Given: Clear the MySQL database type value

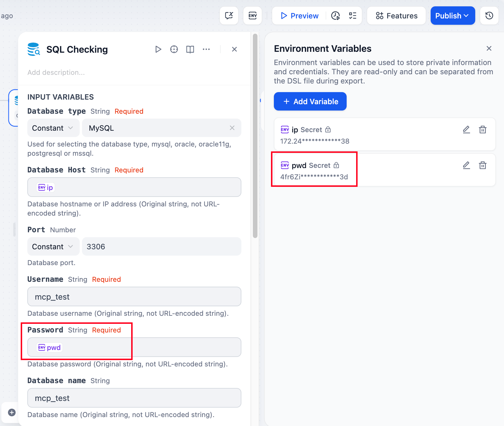Looking at the screenshot, I should (232, 128).
